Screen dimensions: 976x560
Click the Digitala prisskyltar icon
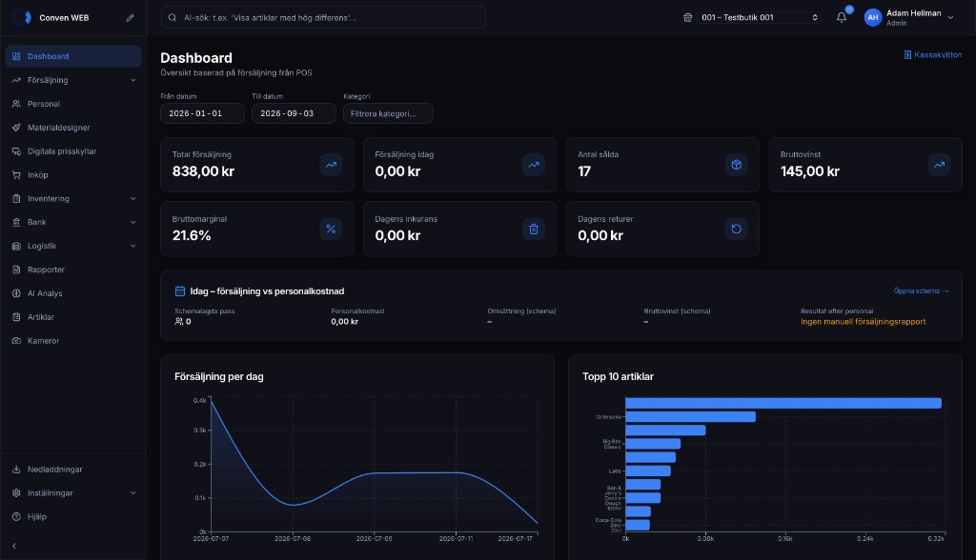(x=16, y=151)
